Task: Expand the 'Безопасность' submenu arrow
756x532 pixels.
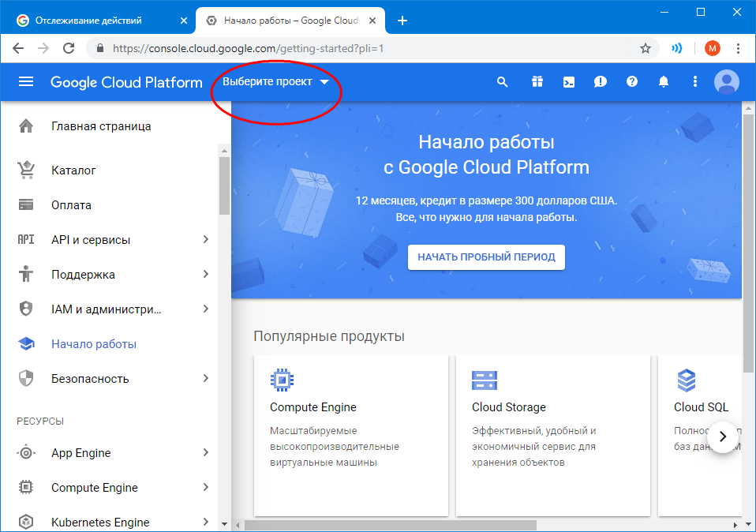Action: 205,379
